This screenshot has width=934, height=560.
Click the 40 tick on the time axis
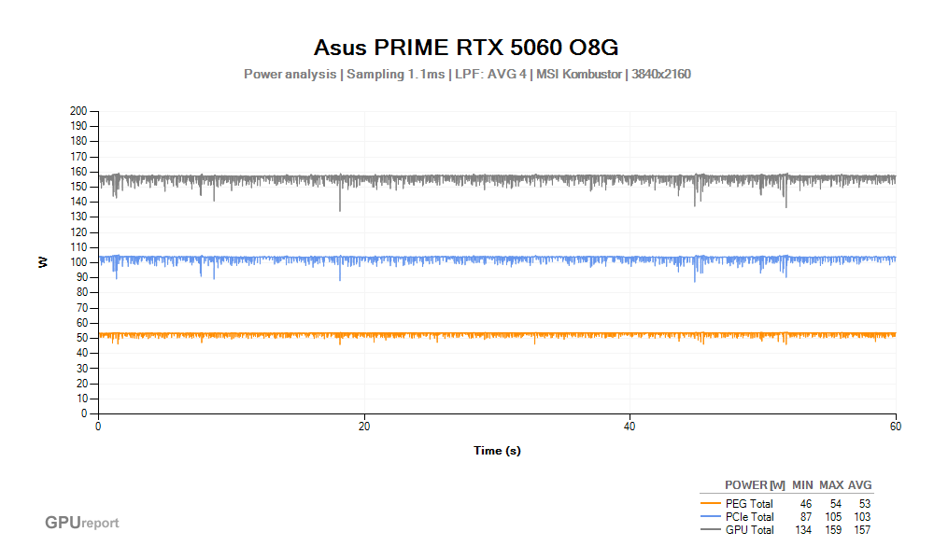coord(630,427)
